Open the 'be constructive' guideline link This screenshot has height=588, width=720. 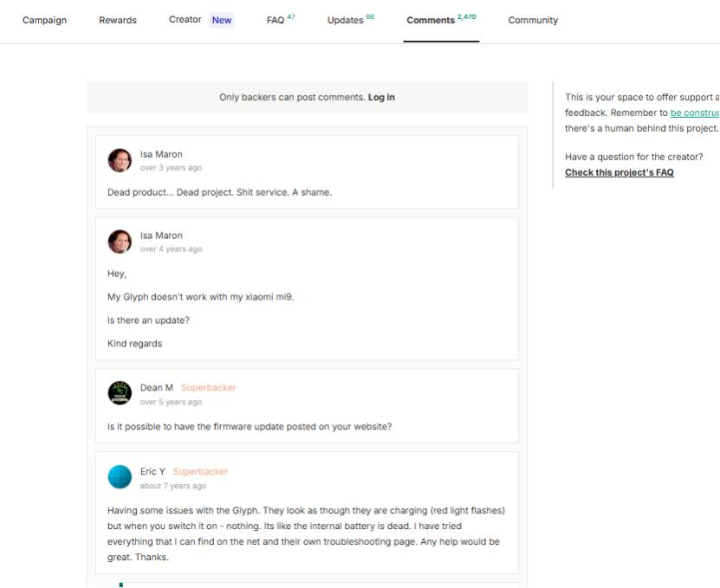695,113
